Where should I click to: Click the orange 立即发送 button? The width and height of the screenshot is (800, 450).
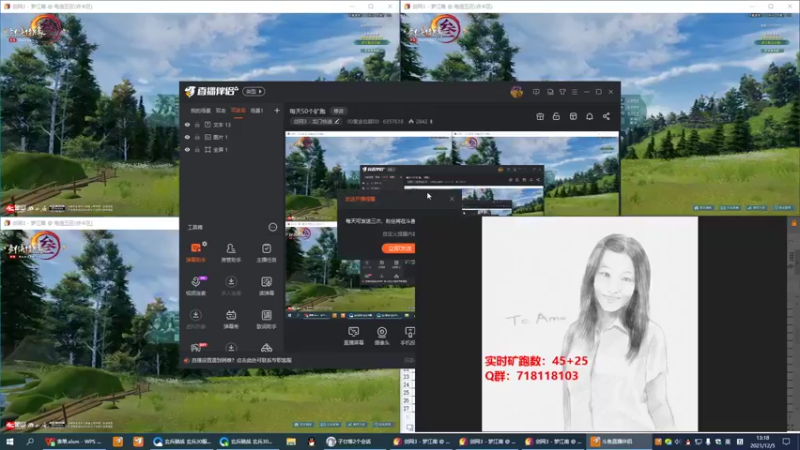point(398,248)
